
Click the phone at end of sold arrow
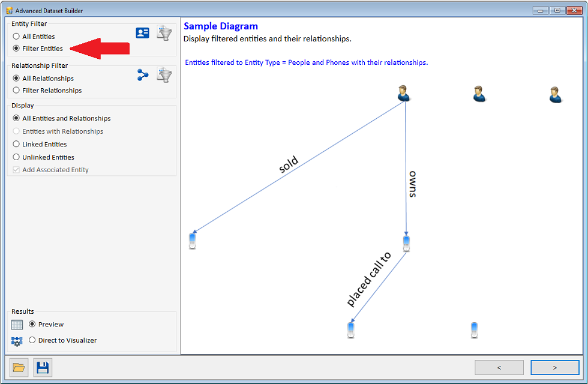click(192, 240)
